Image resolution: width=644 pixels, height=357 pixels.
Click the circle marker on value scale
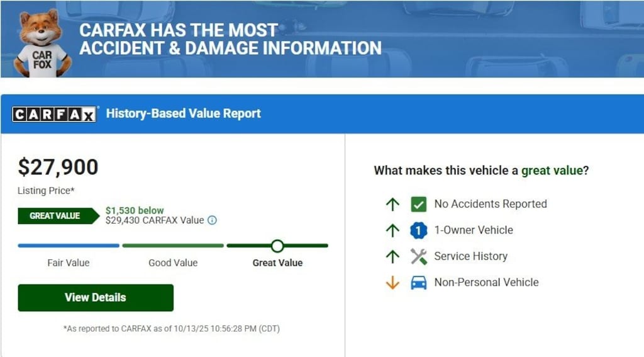(277, 246)
